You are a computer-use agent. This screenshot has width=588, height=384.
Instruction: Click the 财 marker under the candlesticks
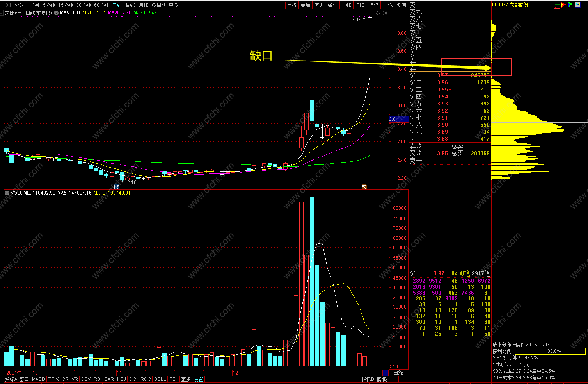(x=116, y=187)
